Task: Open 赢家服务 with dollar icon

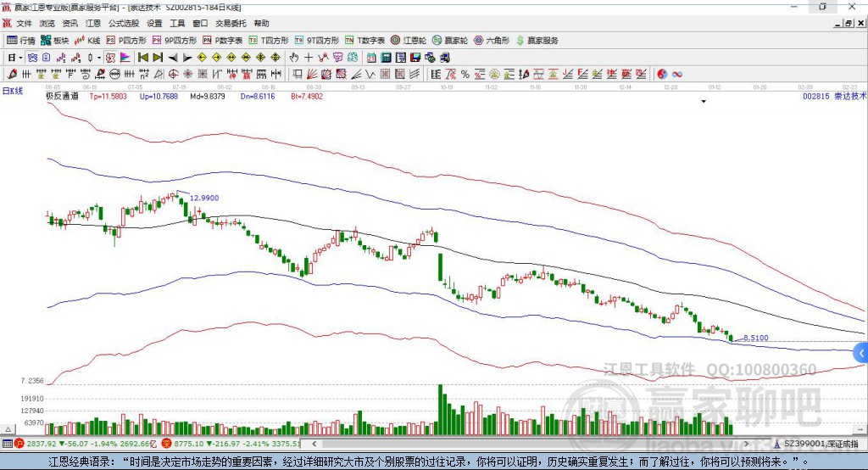Action: click(537, 41)
